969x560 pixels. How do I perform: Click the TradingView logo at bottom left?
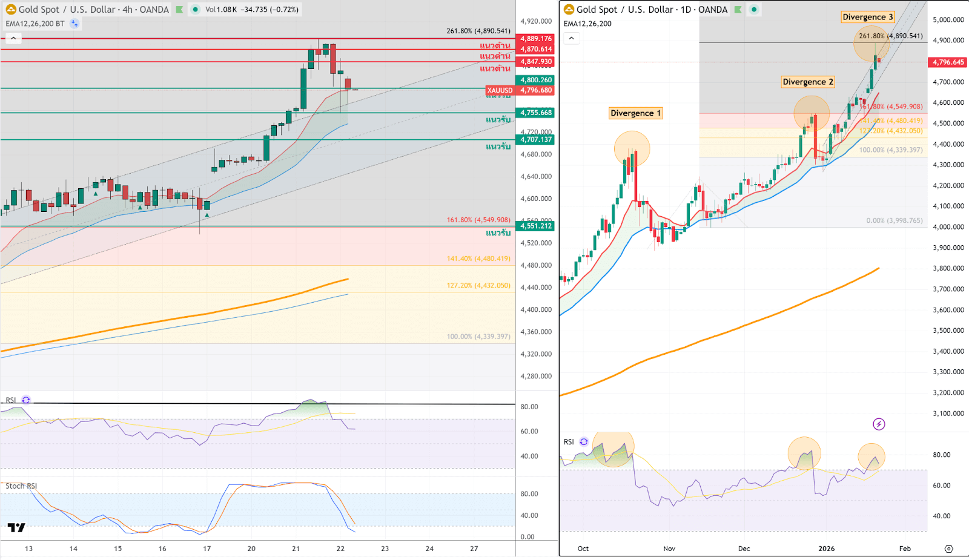point(16,527)
